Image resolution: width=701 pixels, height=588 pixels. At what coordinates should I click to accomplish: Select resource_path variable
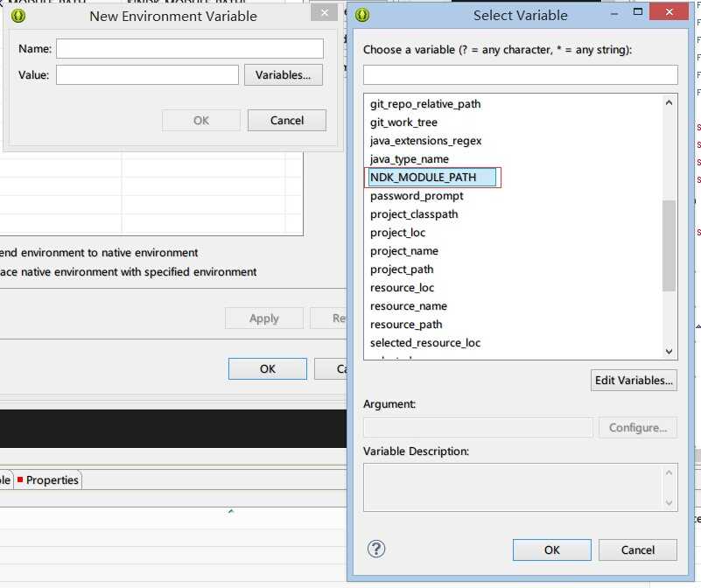point(406,324)
